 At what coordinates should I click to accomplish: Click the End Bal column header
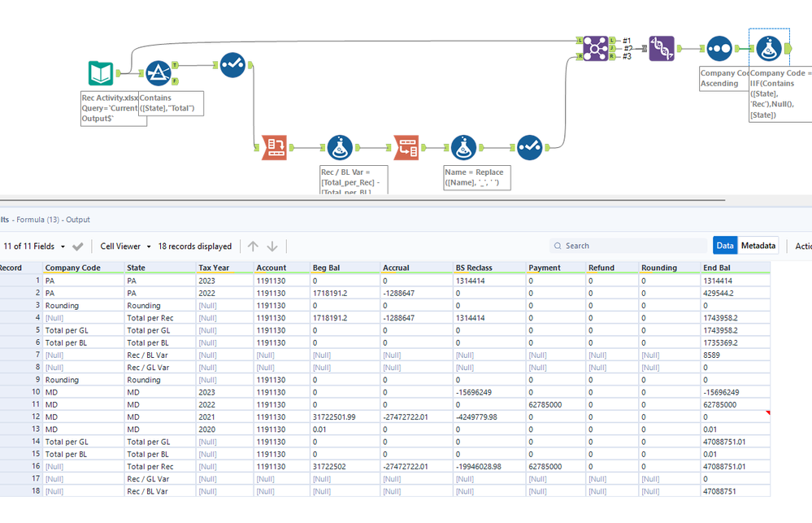point(736,268)
